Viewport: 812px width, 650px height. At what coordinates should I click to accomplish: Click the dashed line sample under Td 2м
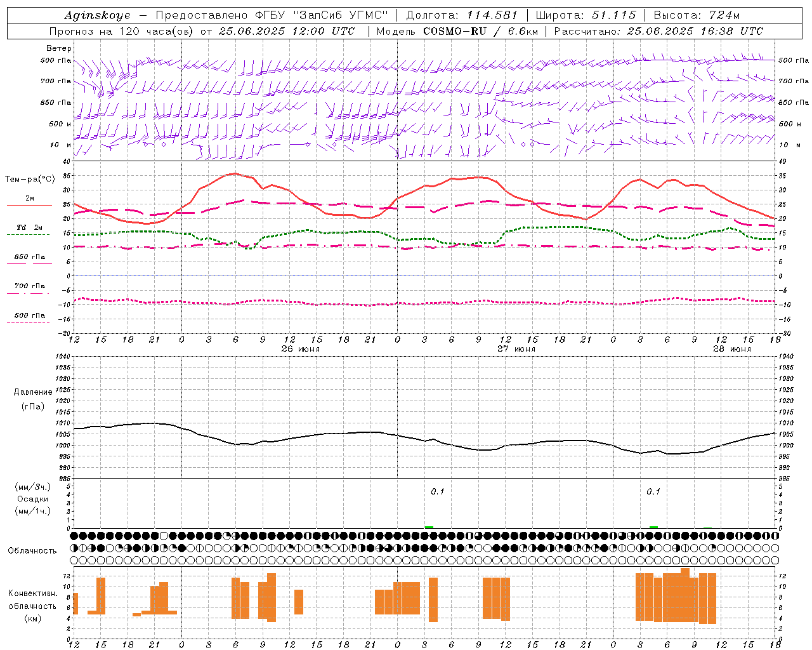point(29,234)
